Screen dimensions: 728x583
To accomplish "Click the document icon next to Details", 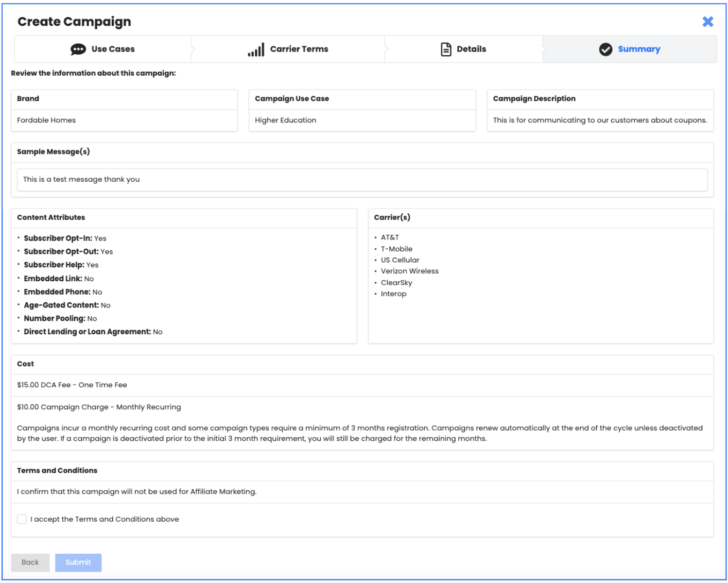I will [x=445, y=48].
